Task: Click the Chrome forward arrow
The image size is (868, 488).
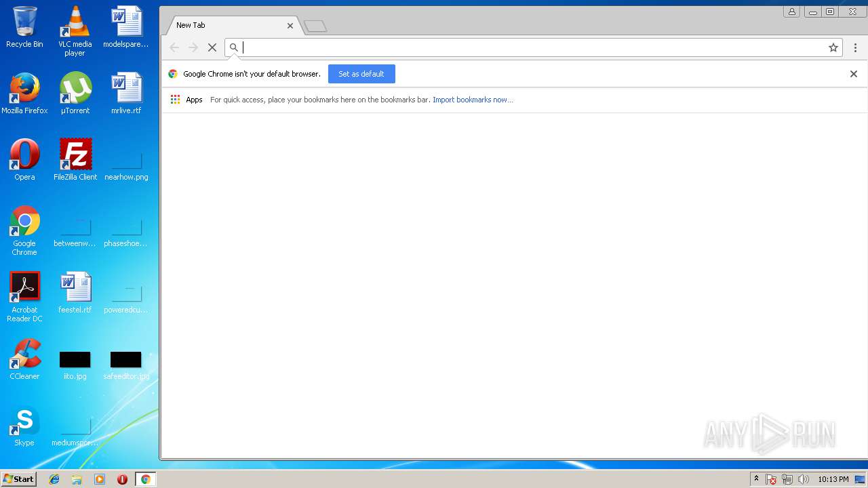Action: (193, 47)
